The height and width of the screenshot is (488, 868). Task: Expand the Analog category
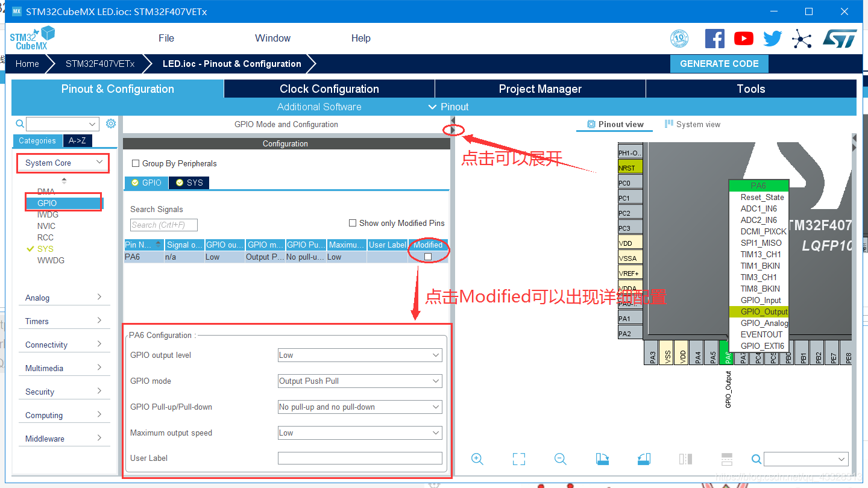click(64, 298)
